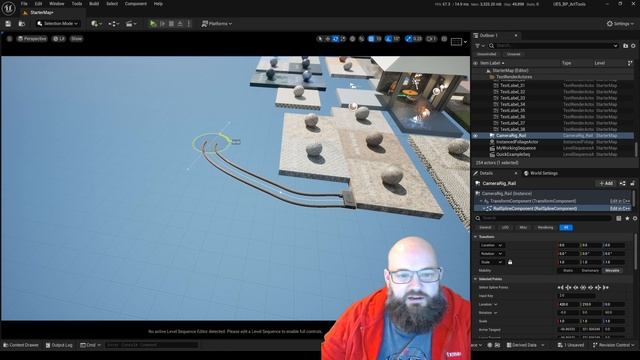Select RailSplineComponent in the component tree

click(535, 209)
